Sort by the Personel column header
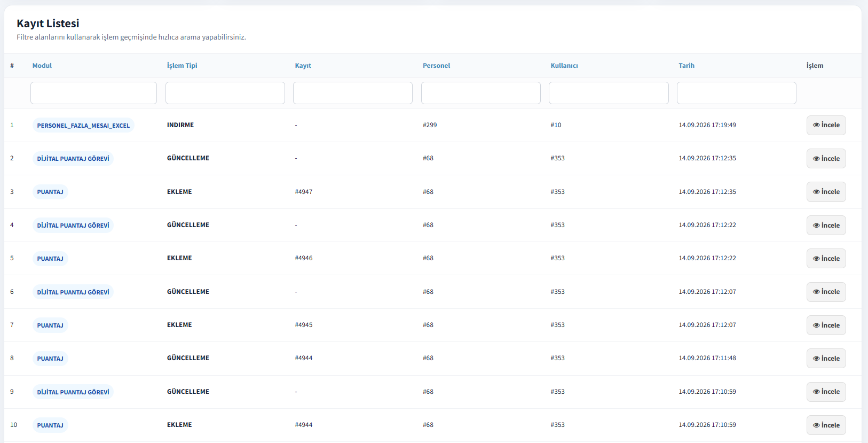This screenshot has height=443, width=868. tap(436, 66)
